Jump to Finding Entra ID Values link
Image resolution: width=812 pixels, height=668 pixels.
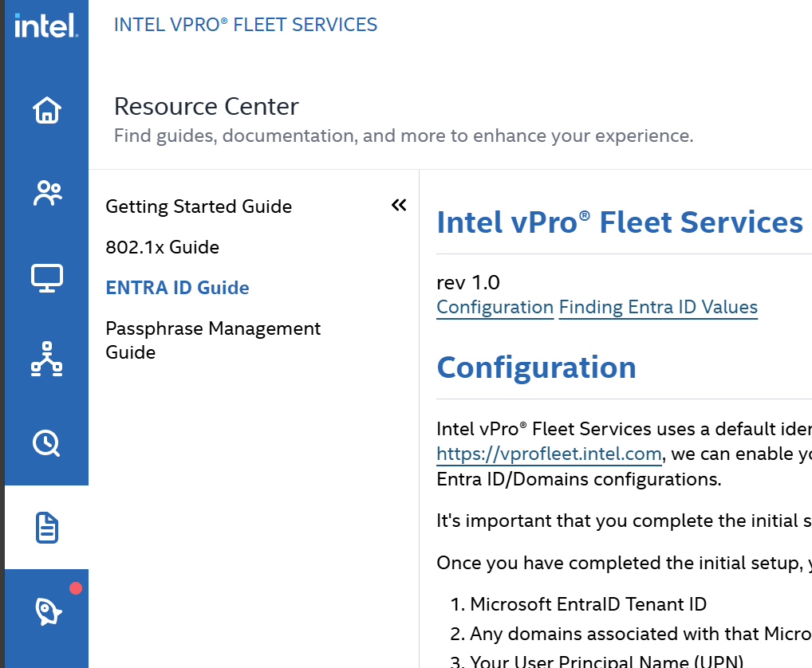point(658,308)
